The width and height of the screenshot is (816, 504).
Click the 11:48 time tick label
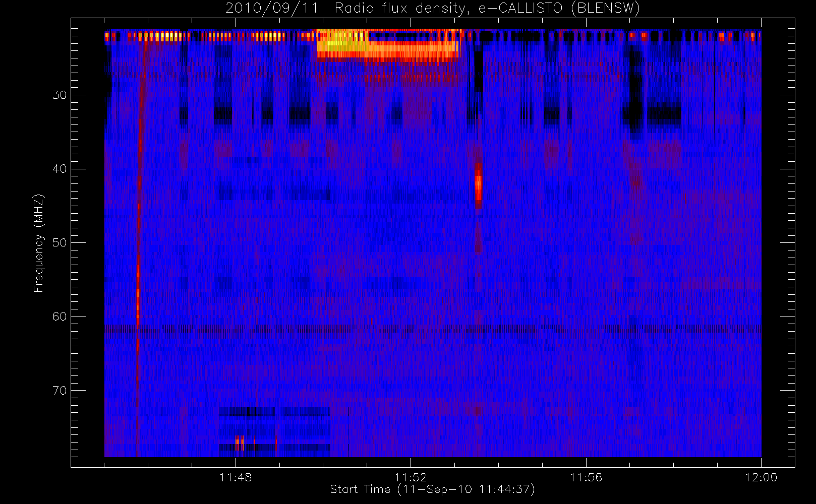[236, 477]
